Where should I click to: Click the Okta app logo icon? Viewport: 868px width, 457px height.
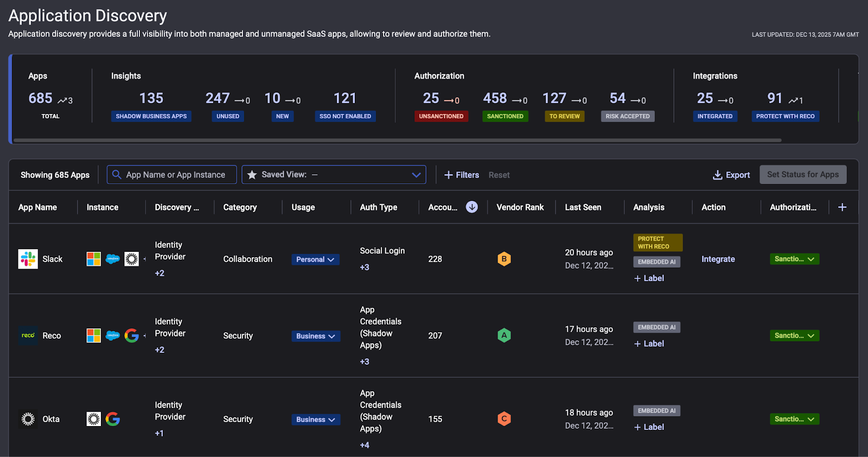[28, 419]
